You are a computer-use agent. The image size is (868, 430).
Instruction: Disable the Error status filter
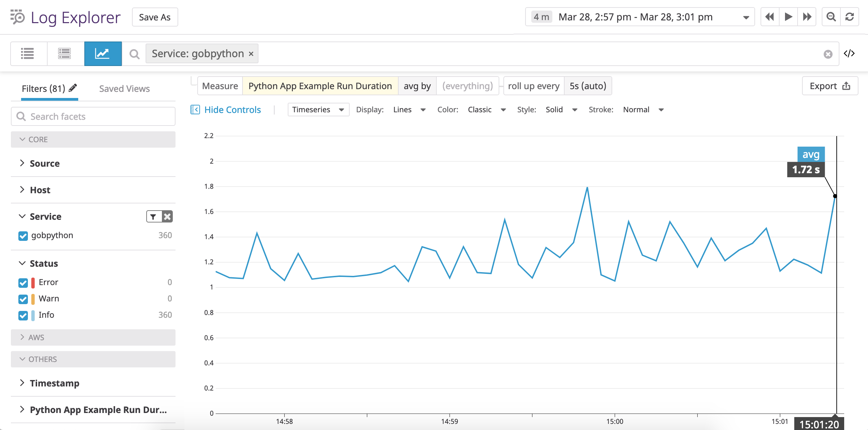click(x=23, y=283)
